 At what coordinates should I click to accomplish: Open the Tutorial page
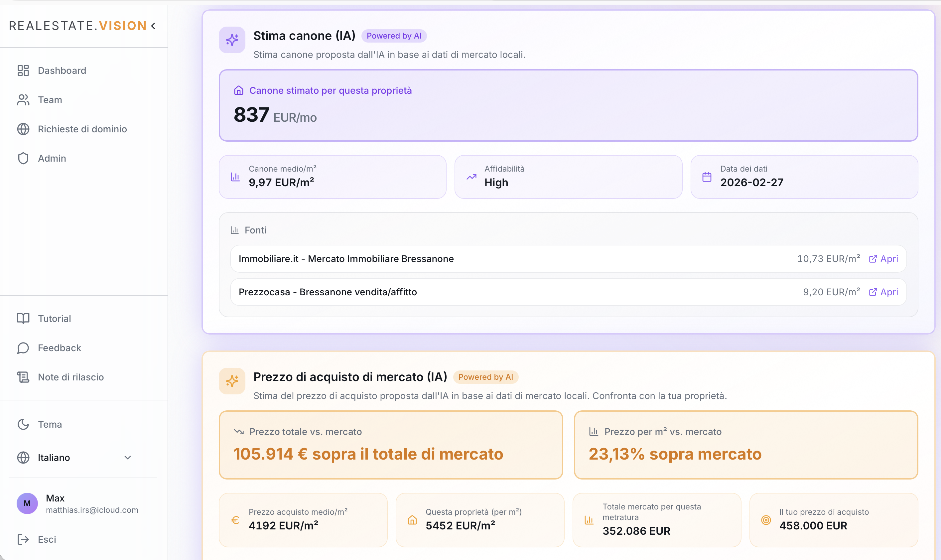point(54,318)
